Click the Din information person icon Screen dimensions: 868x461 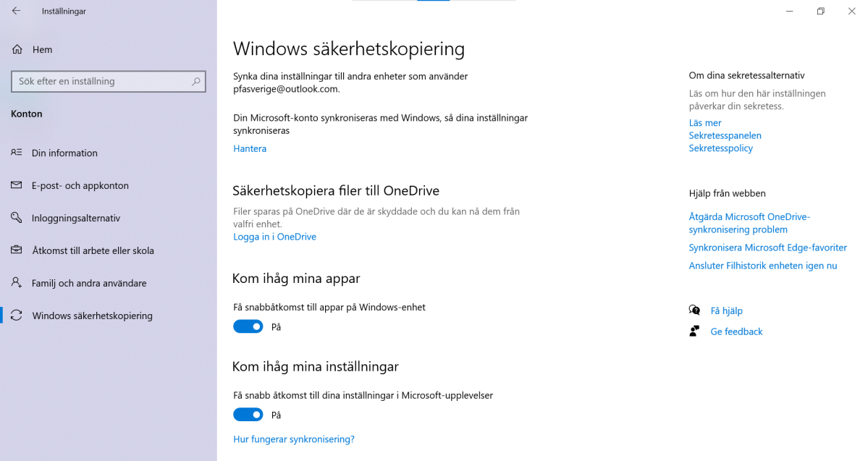coord(17,153)
